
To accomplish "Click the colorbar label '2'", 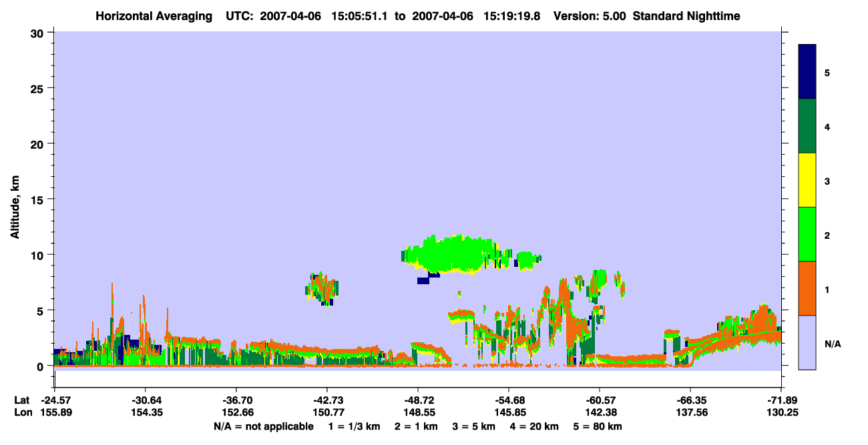I will coord(827,235).
